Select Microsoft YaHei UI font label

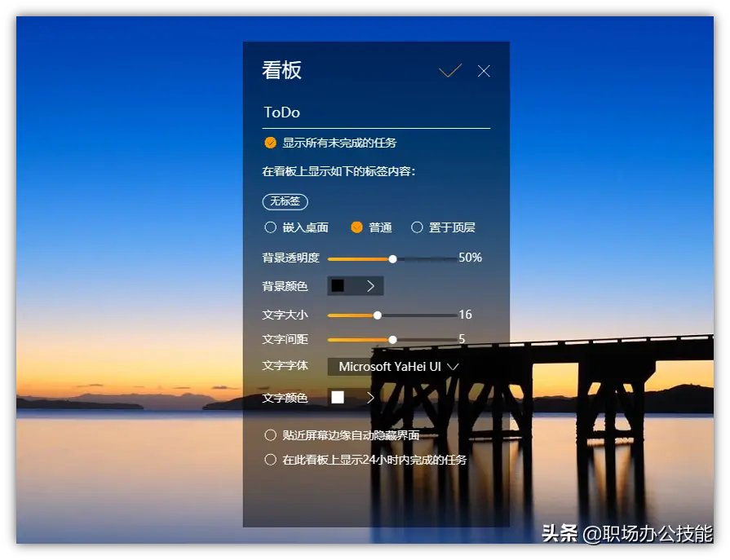[x=389, y=367]
